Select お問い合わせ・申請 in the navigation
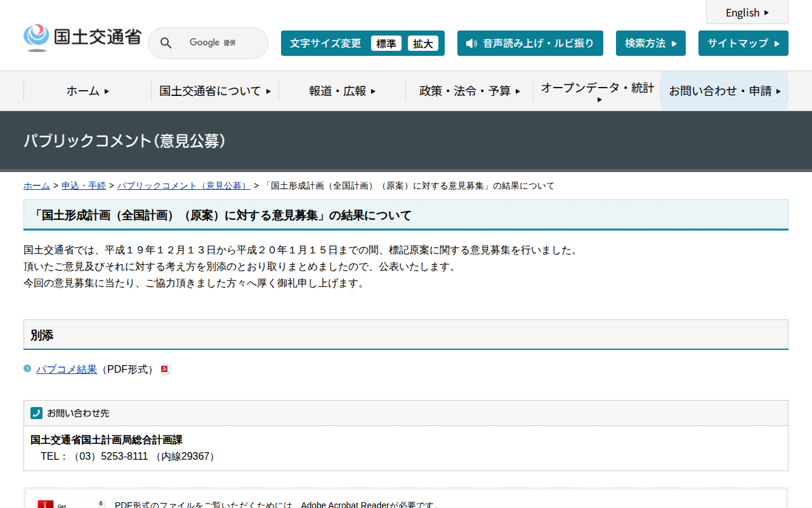 click(x=723, y=91)
